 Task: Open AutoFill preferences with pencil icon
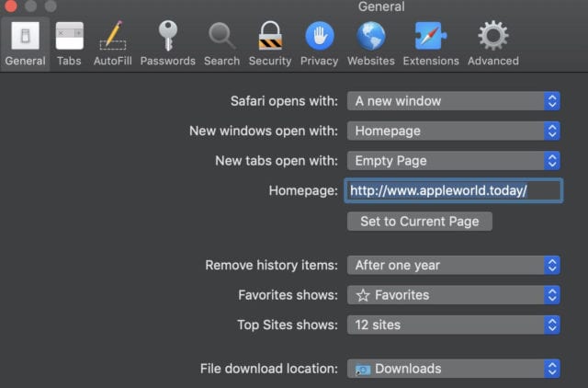(x=113, y=43)
